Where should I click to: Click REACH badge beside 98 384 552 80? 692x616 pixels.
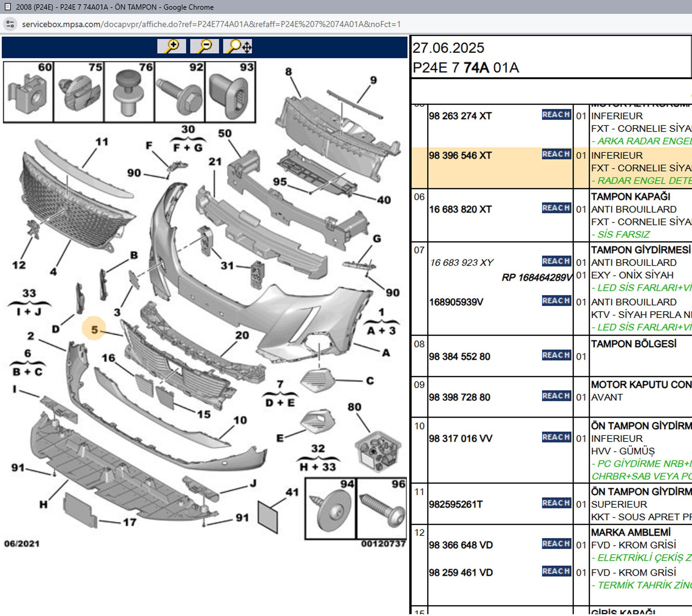click(x=556, y=355)
